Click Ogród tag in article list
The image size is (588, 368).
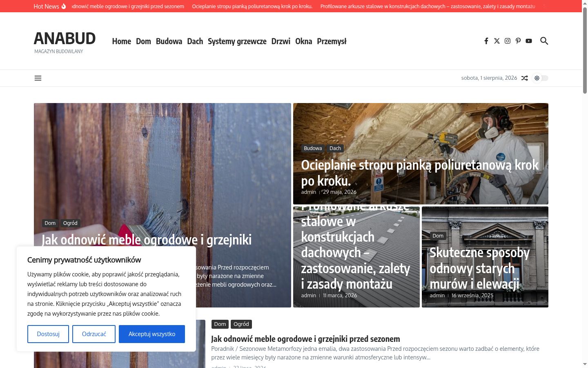point(241,324)
